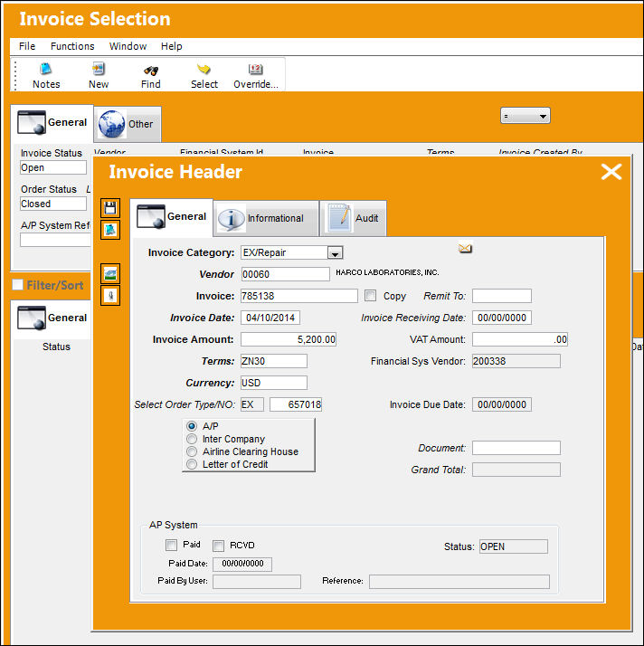644x646 pixels.
Task: Select the General tab in Invoice Selection
Action: [52, 123]
